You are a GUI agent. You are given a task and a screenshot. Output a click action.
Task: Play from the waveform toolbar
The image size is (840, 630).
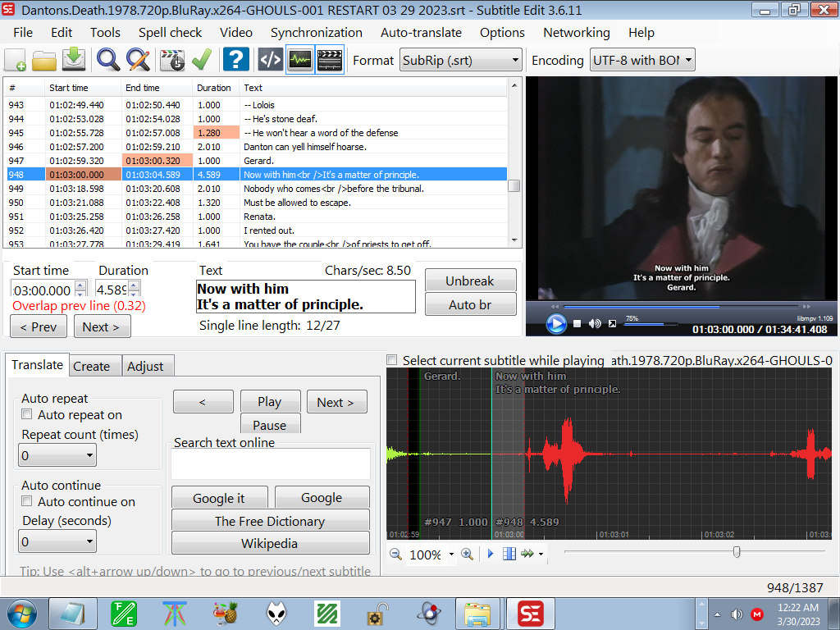pyautogui.click(x=491, y=554)
